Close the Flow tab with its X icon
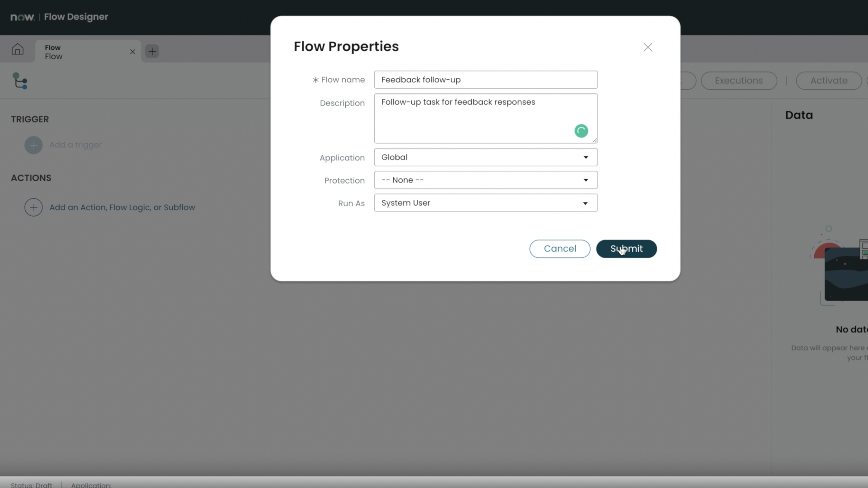 coord(132,52)
